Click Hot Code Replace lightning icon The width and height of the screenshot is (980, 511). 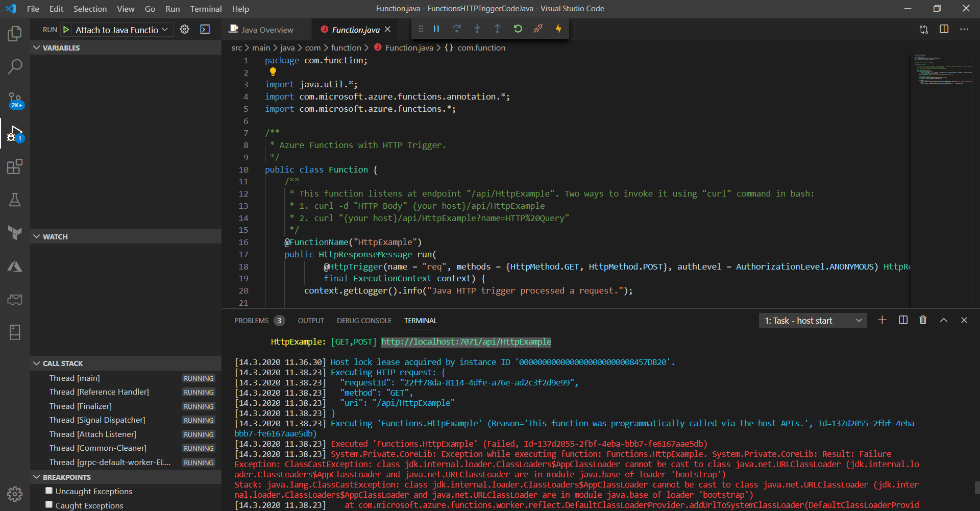tap(558, 29)
